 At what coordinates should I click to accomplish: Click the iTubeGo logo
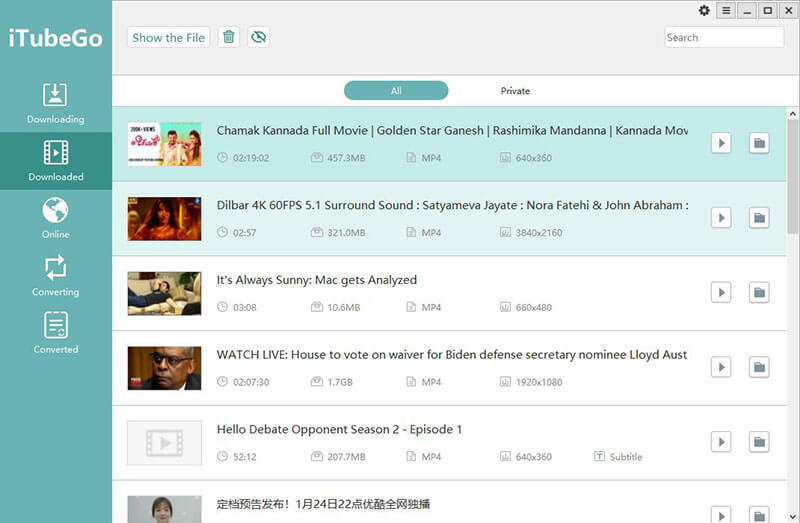pos(56,38)
